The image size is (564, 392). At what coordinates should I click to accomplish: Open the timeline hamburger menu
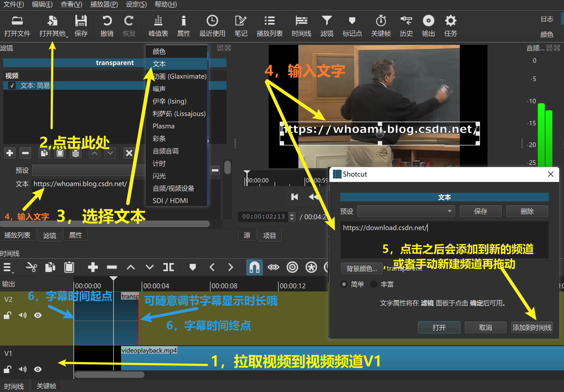tap(7, 267)
